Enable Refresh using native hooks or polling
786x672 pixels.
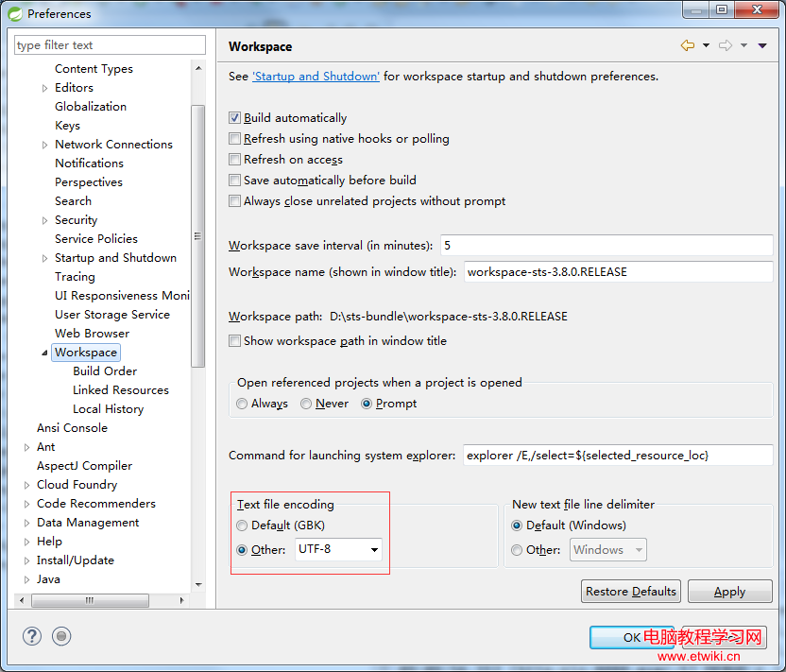pyautogui.click(x=234, y=138)
